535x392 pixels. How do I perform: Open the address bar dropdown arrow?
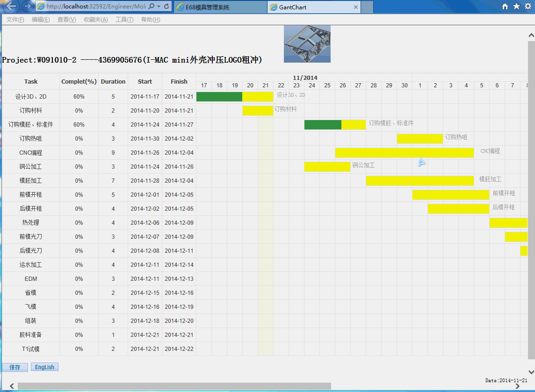pyautogui.click(x=159, y=7)
